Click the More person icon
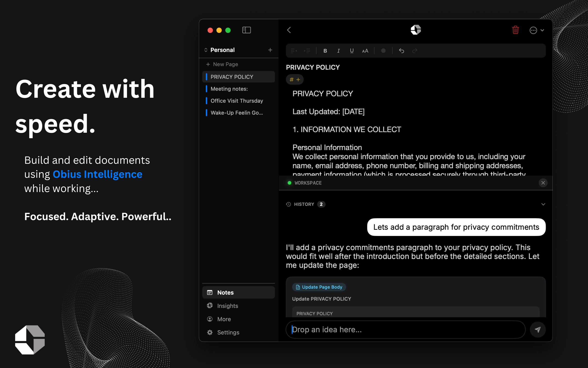This screenshot has width=588, height=368. [x=210, y=319]
